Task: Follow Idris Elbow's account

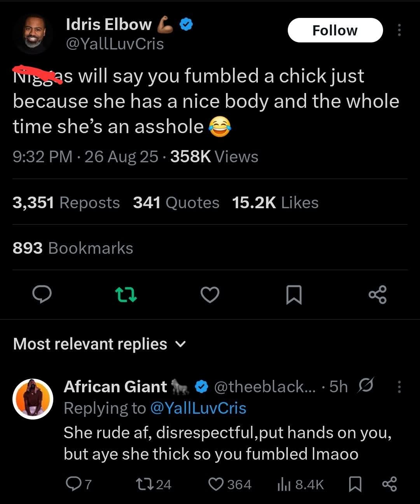Action: [335, 30]
